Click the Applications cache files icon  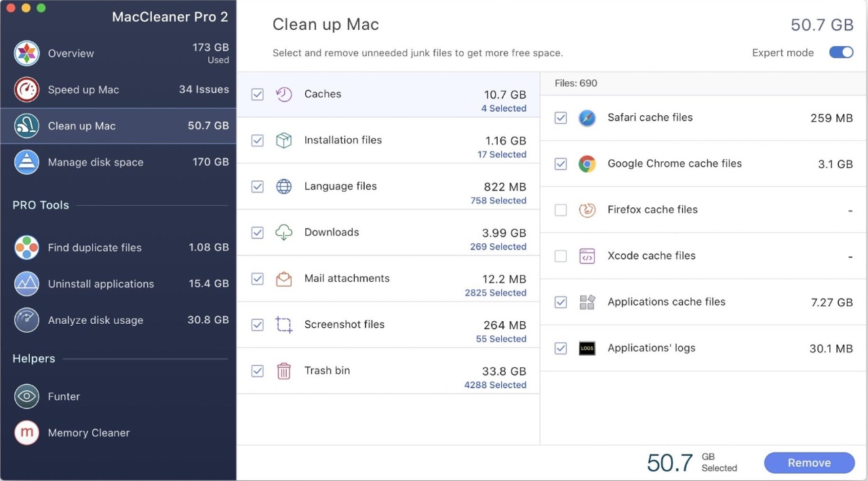click(x=587, y=302)
